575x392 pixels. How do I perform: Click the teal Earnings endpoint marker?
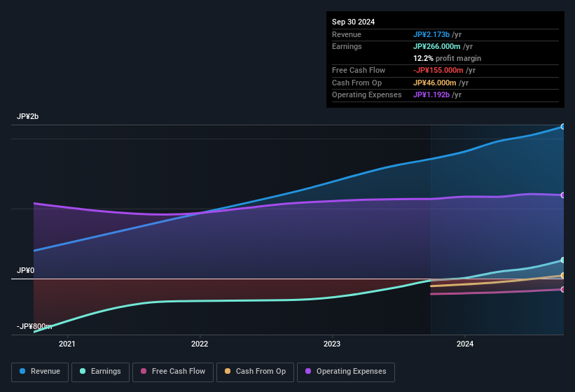click(563, 260)
